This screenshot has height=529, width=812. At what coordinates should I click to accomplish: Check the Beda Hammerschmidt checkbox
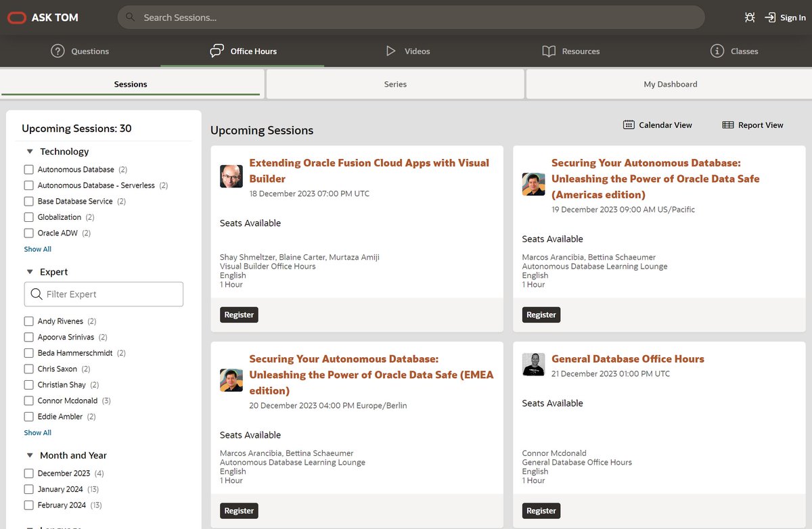click(x=28, y=353)
